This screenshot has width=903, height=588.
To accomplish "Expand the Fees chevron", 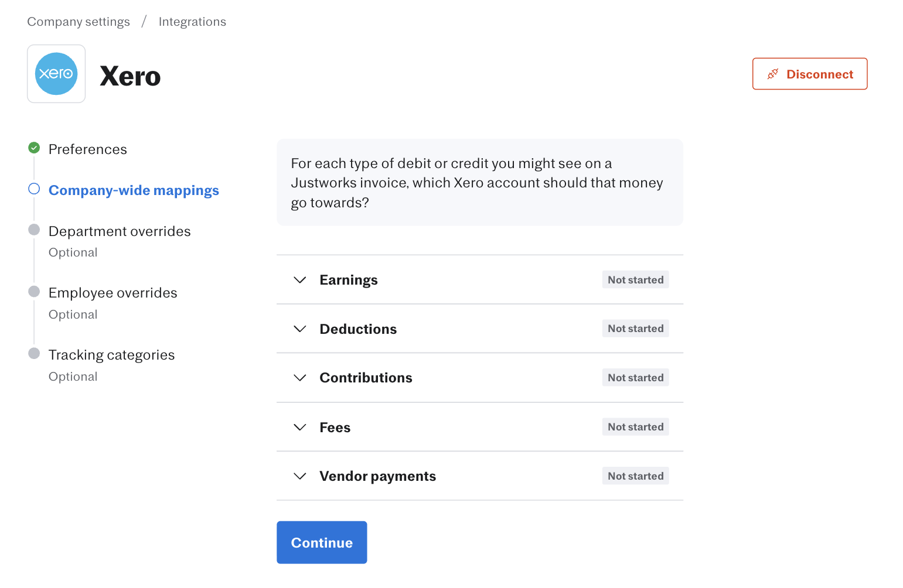I will click(300, 428).
